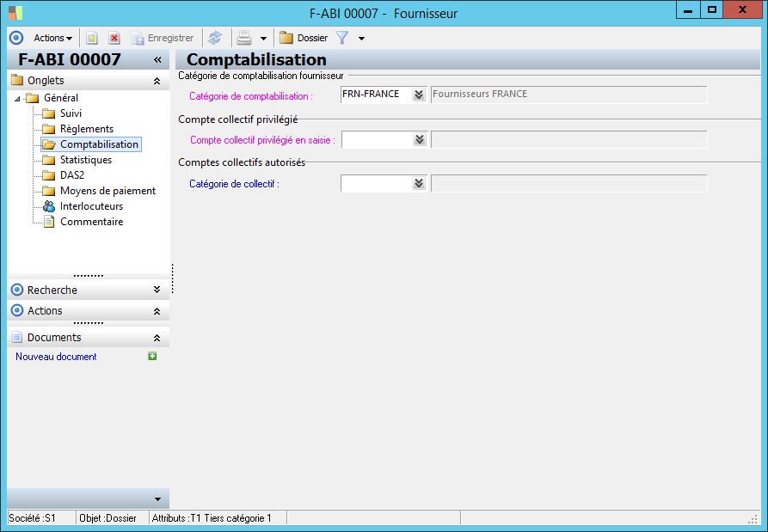Click the Documents section page icon
768x532 pixels.
17,337
